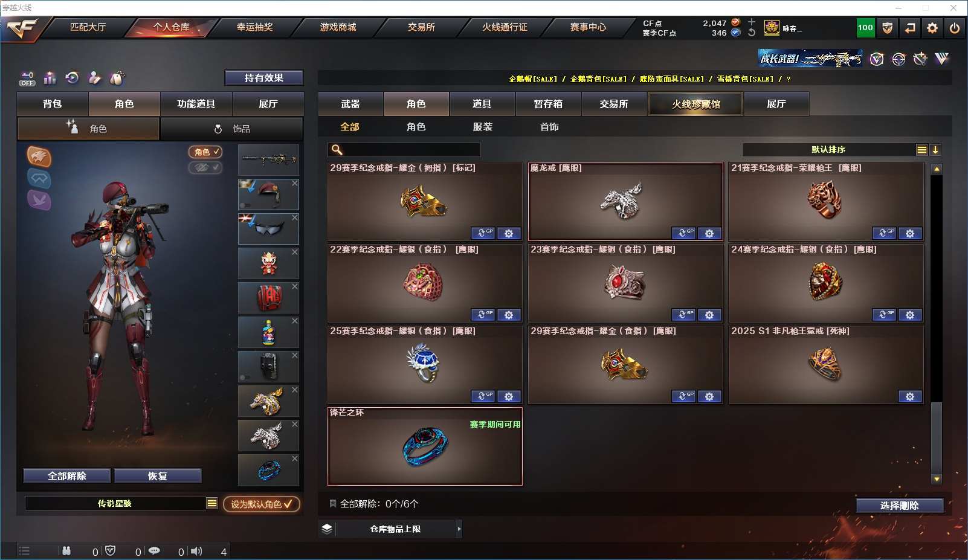The height and width of the screenshot is (560, 968).
Task: Click the speaker volume icon
Action: [196, 551]
